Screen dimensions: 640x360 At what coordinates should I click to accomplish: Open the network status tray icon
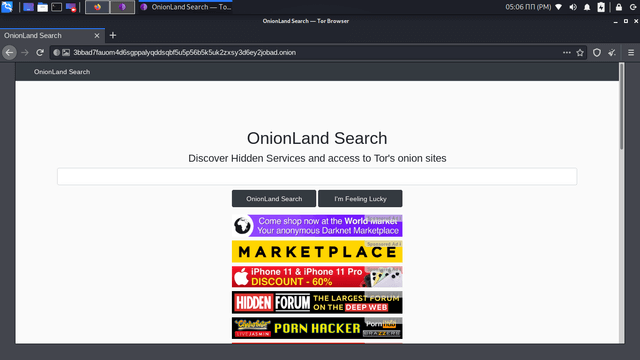[559, 7]
